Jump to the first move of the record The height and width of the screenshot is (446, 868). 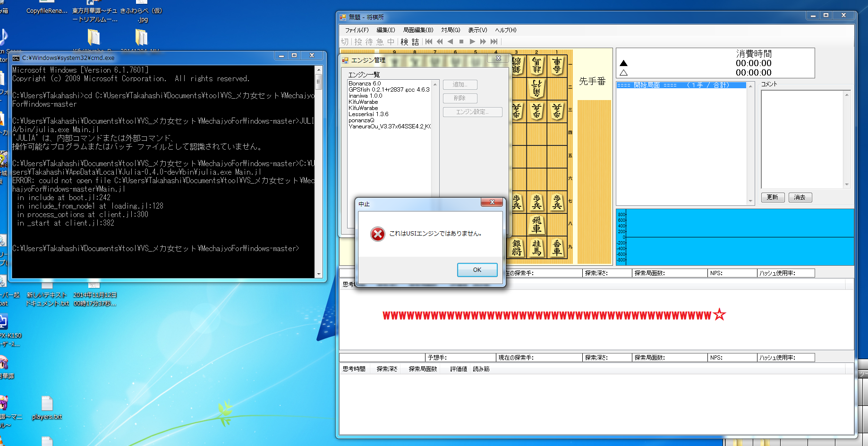click(429, 42)
